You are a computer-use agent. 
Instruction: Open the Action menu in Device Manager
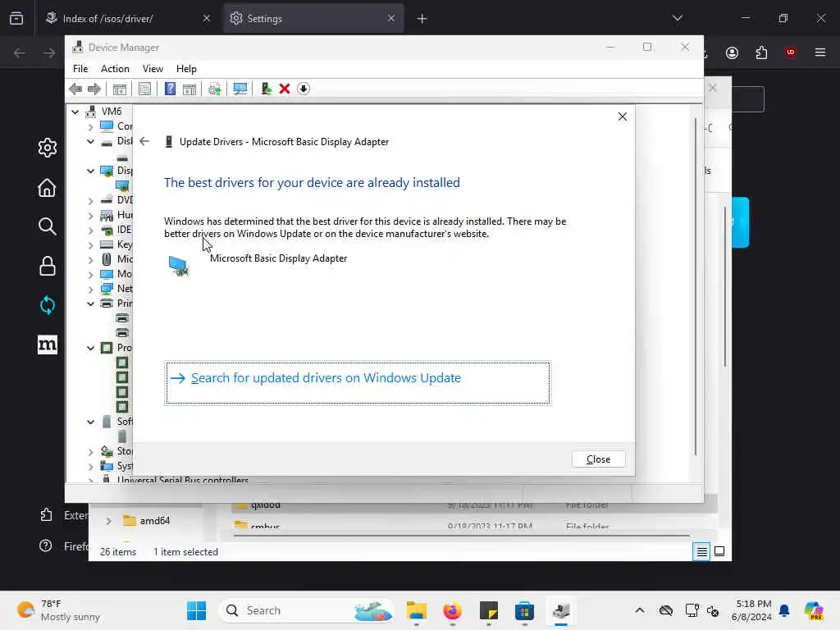[x=115, y=69]
